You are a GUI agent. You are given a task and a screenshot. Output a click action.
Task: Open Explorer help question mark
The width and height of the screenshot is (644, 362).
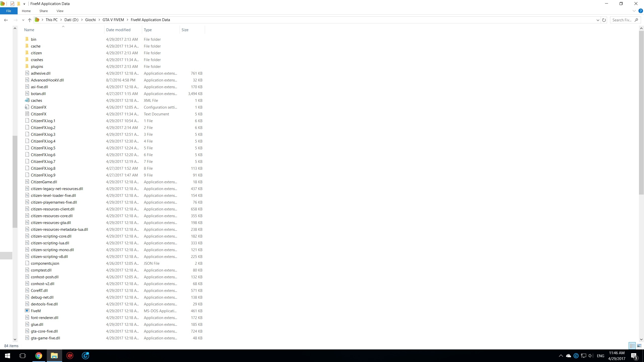point(641,11)
